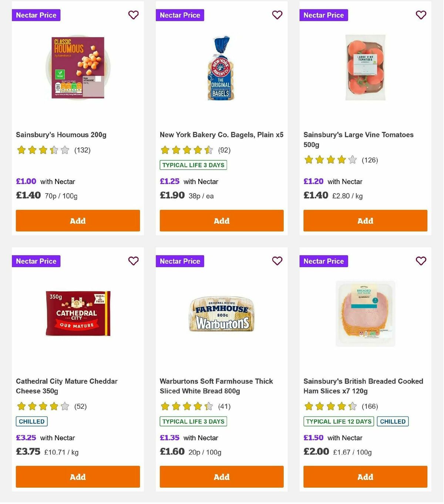444x504 pixels.
Task: Favorite the Sainsbury's Houmous with the heart icon
Action: click(133, 15)
